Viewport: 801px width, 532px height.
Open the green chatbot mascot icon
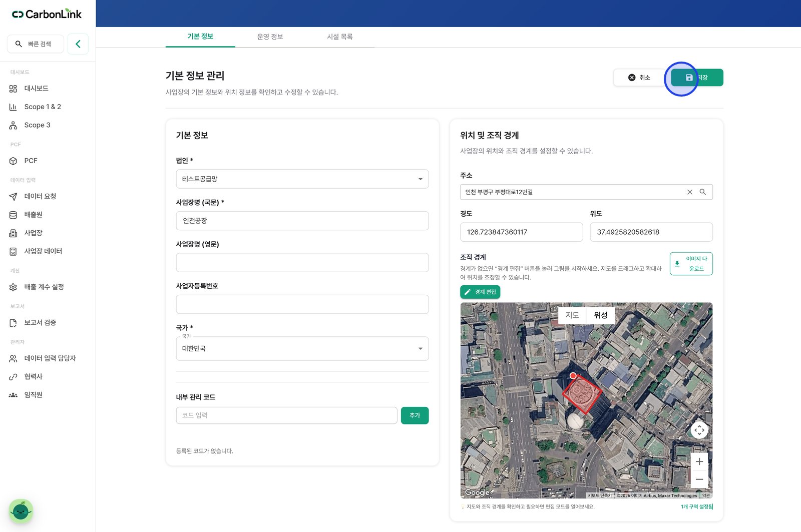tap(21, 511)
